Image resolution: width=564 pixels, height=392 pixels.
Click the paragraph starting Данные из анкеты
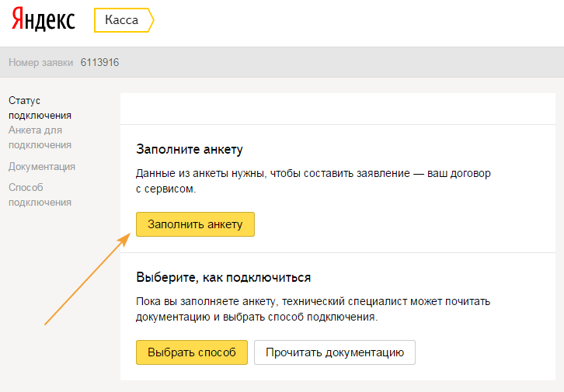(x=313, y=181)
